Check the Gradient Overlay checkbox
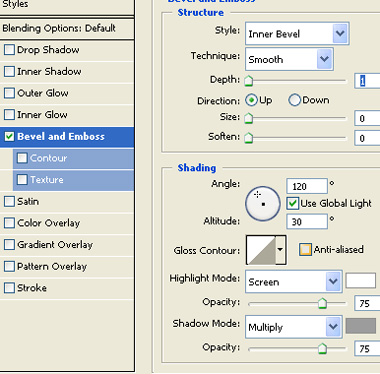 click(9, 244)
